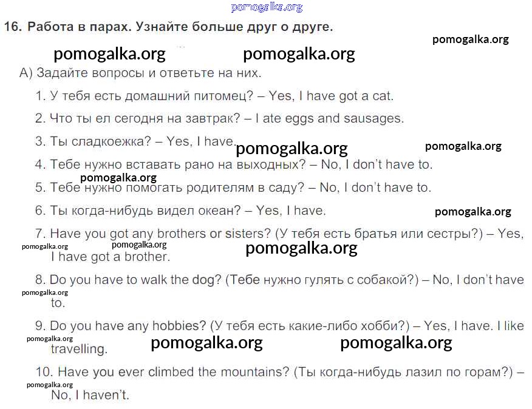The image size is (532, 409).
Task: Click the blue pomogalka.org link at top
Action: point(267,7)
